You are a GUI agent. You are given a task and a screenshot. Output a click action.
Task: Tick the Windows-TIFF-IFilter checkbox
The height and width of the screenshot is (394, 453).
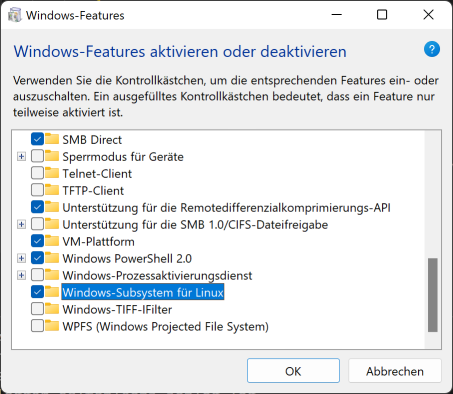coord(37,309)
